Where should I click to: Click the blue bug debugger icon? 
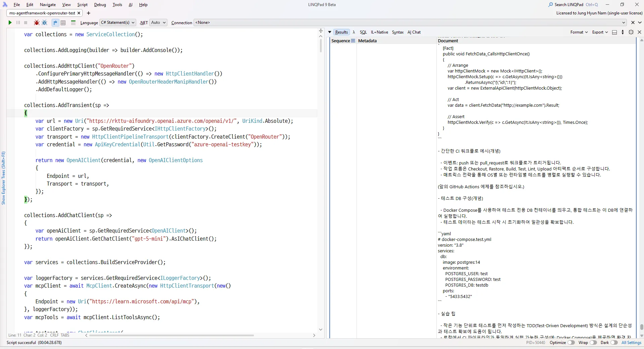[x=44, y=22]
